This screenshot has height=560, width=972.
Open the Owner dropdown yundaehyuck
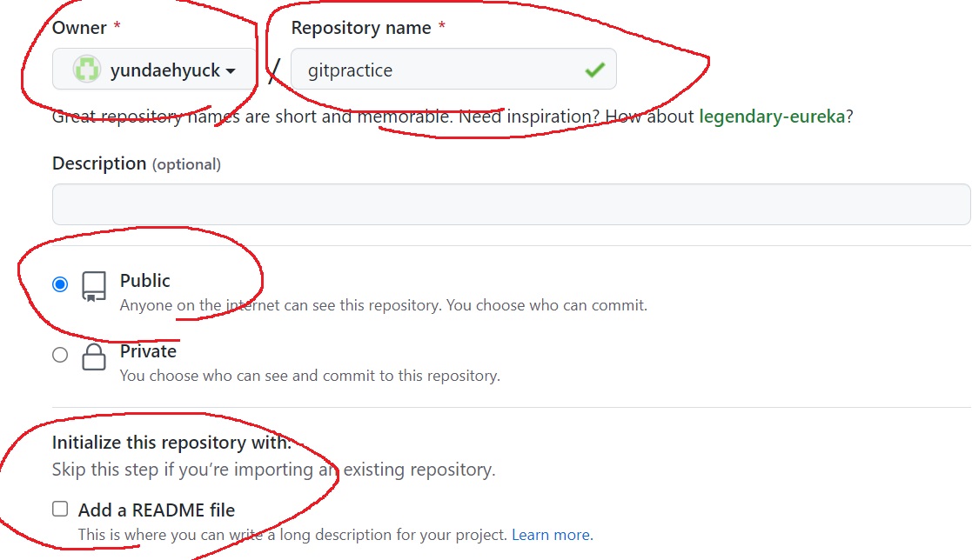pyautogui.click(x=154, y=70)
